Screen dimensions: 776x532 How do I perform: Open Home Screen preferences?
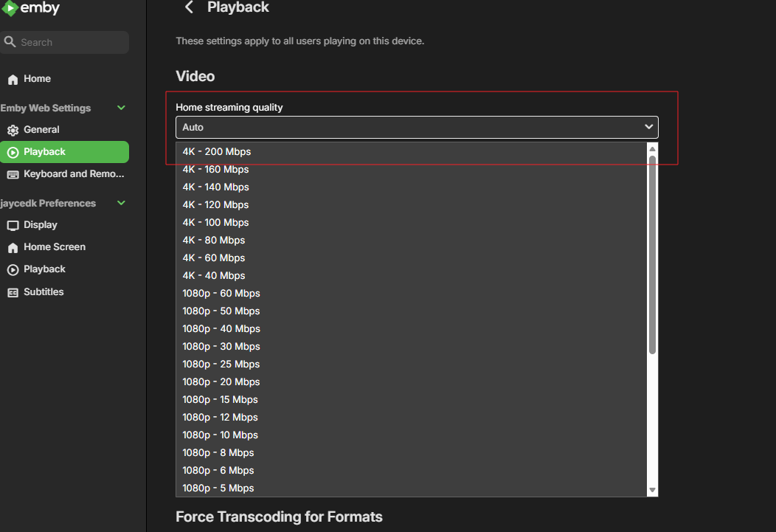click(64, 246)
